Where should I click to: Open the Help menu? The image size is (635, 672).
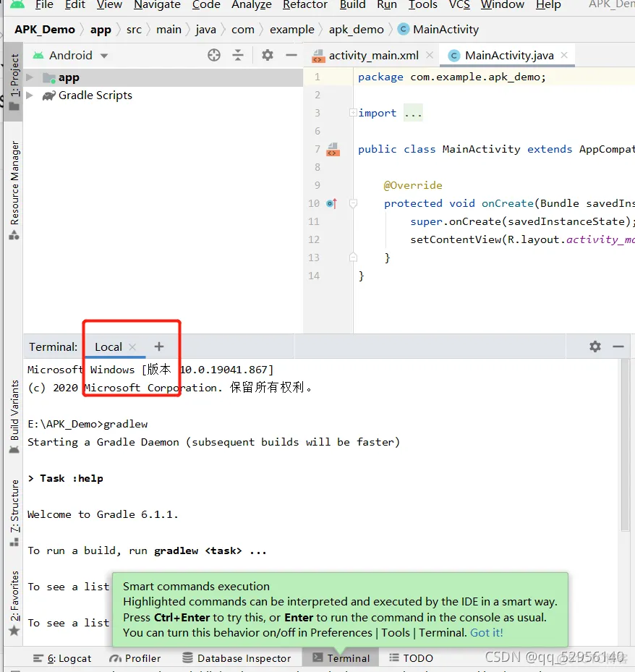[x=548, y=5]
